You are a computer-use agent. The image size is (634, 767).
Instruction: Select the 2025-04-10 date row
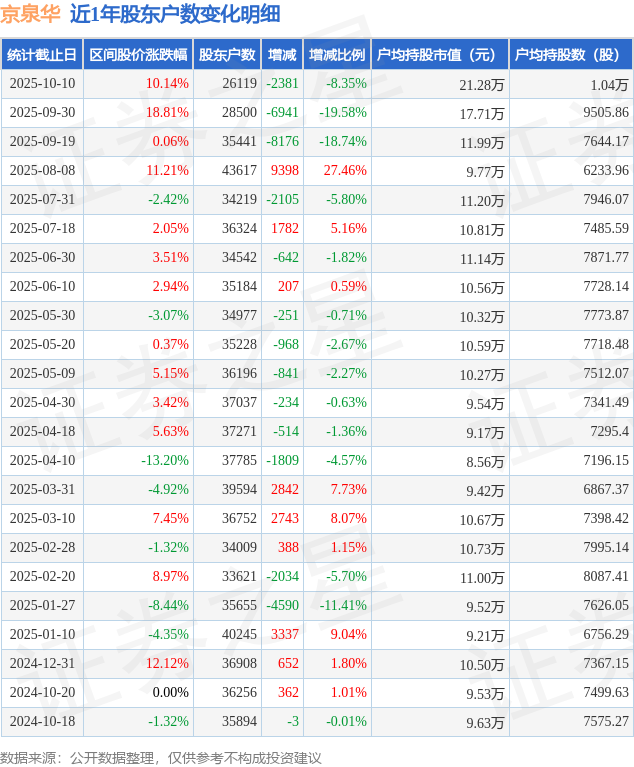point(42,461)
